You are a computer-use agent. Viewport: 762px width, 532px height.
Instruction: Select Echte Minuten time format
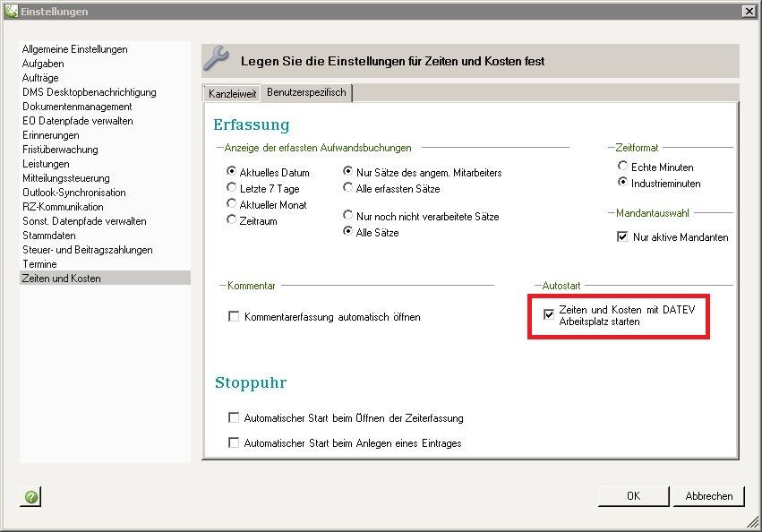623,167
